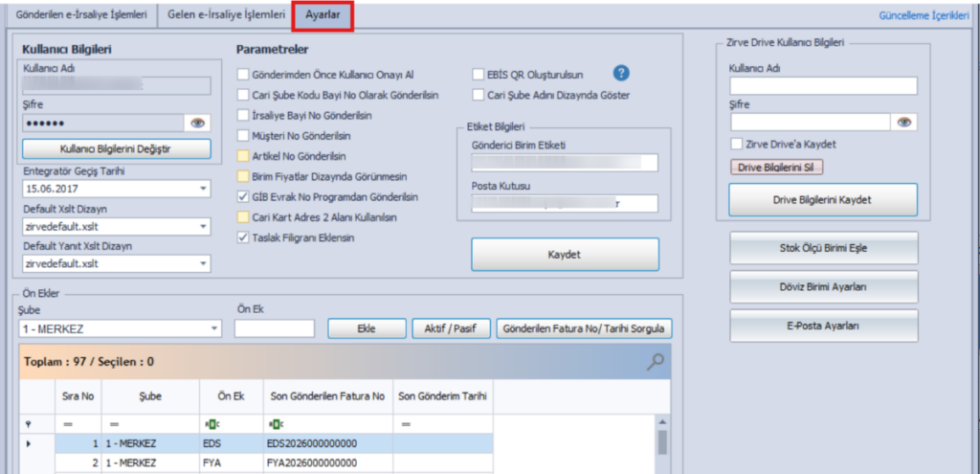This screenshot has width=980, height=474.
Task: Click Drive Bilgilerini Kaydet button
Action: click(823, 199)
